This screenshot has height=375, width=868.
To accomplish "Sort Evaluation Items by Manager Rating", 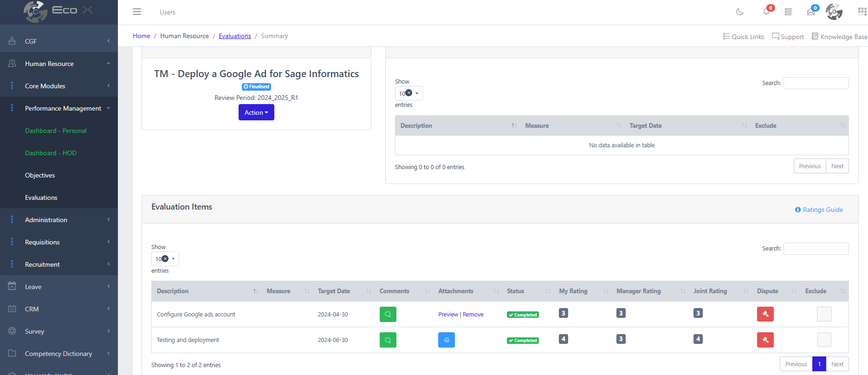I will tap(649, 291).
